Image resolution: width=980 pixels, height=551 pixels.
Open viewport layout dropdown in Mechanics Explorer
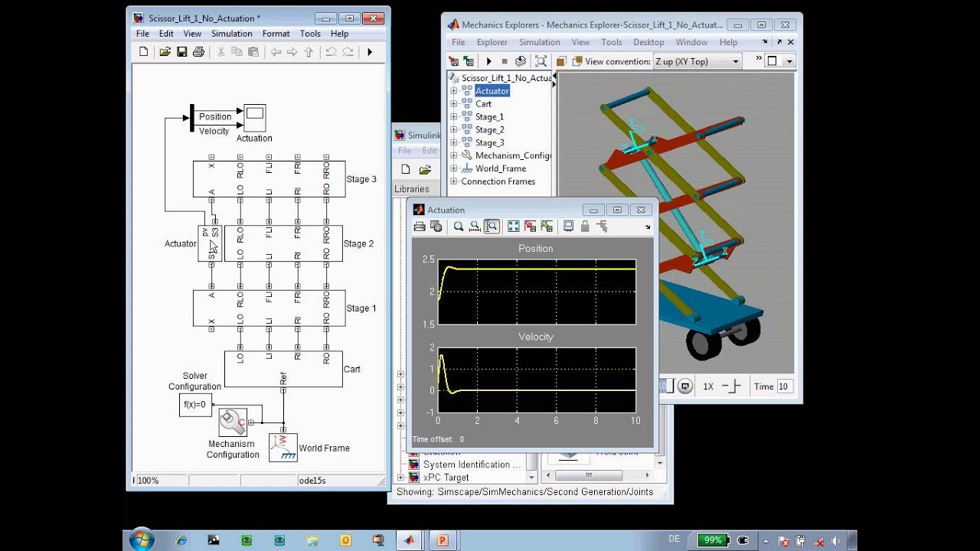pos(781,61)
